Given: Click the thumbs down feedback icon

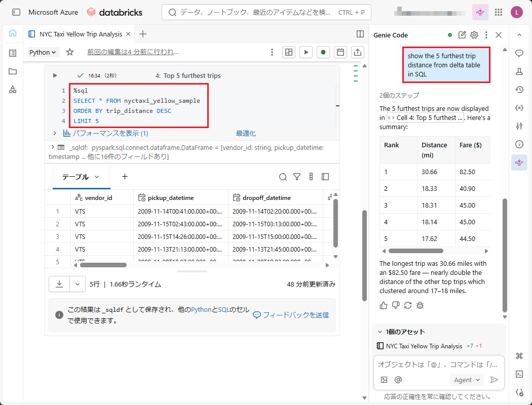Looking at the screenshot, I should click(396, 305).
